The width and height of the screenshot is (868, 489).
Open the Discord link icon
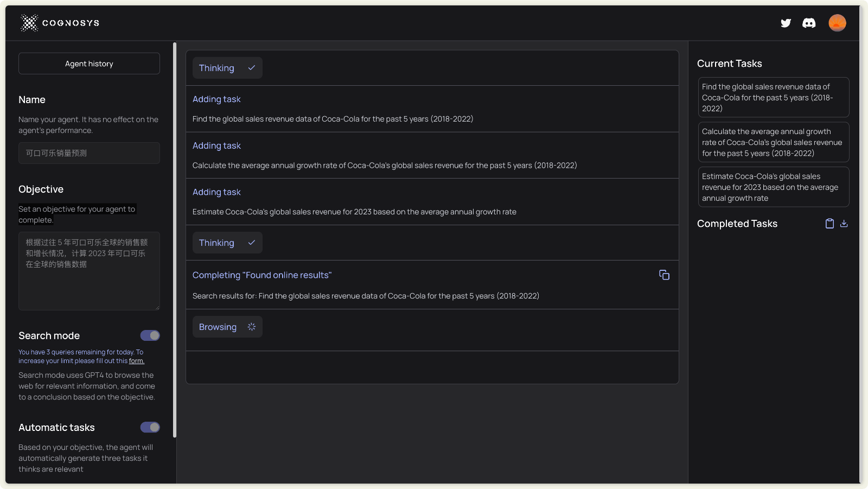coord(809,23)
